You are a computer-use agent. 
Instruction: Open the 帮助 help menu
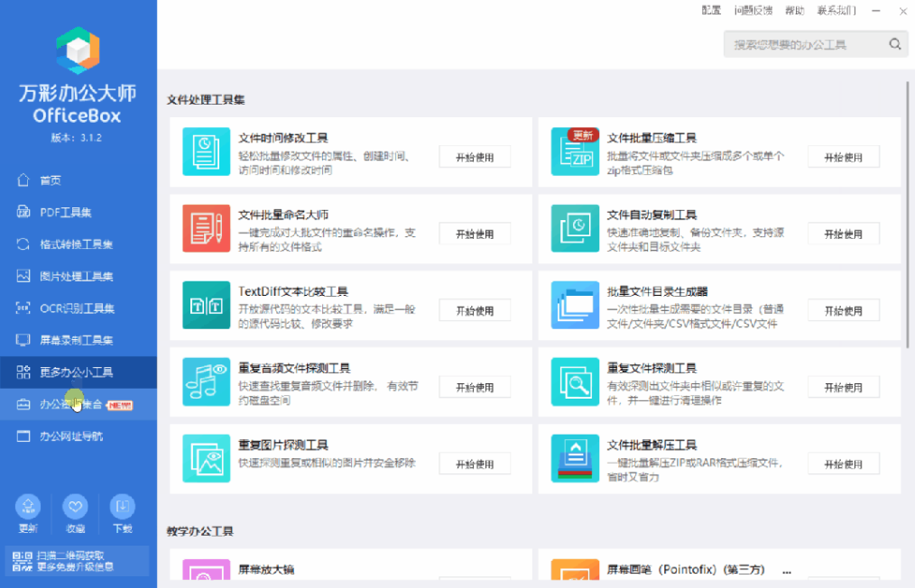794,11
